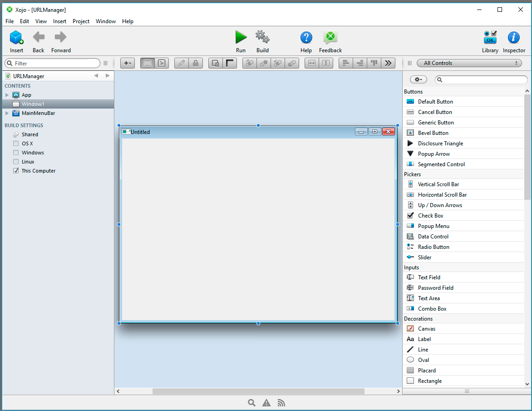
Task: Click the show measurements ruler icon
Action: click(230, 63)
